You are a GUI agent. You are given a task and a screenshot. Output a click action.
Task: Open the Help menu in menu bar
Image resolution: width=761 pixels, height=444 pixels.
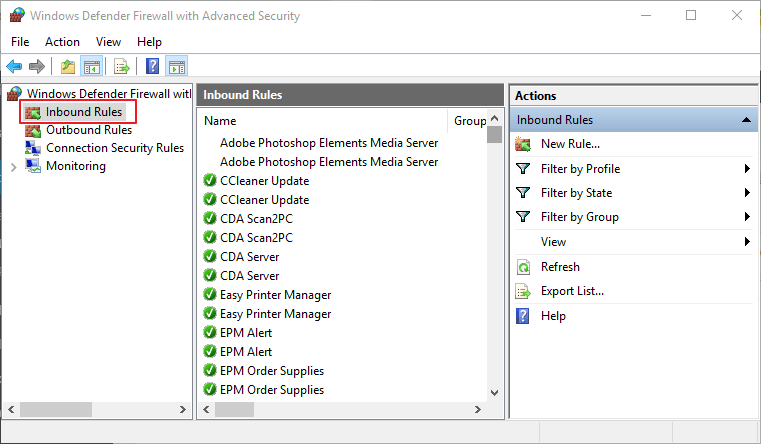point(149,42)
